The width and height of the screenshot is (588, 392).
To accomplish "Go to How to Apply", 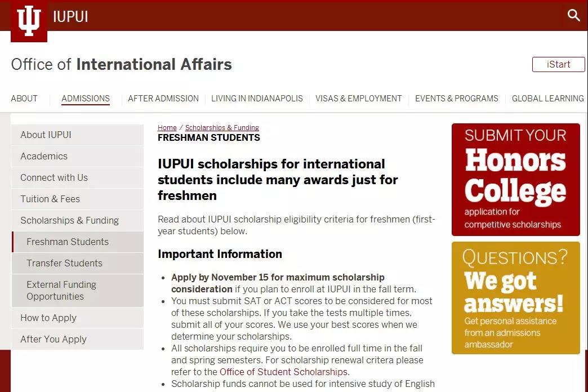I will click(x=48, y=318).
